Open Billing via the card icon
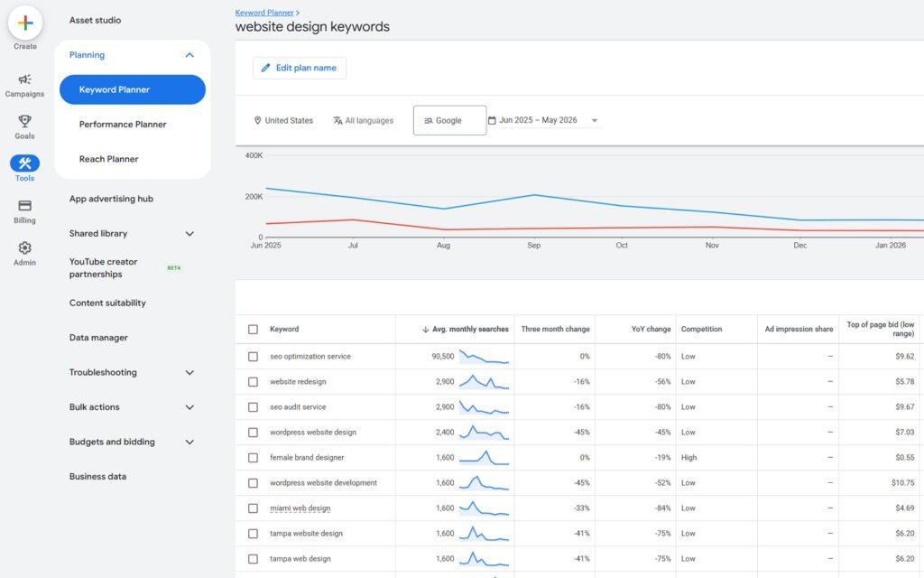This screenshot has width=924, height=578. 24,205
